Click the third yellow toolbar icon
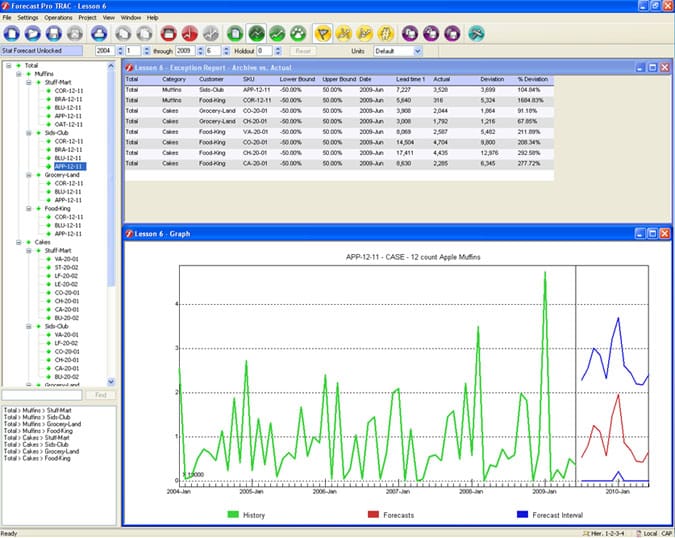The width and height of the screenshot is (675, 538). point(365,34)
